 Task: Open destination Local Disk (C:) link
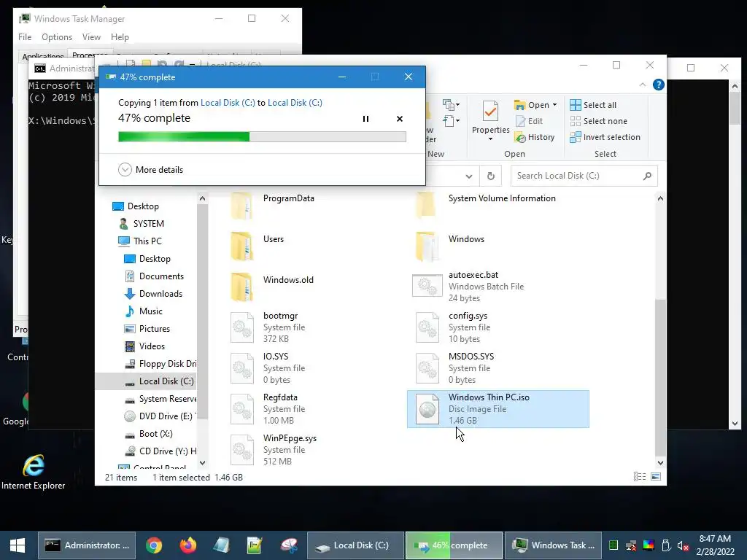[295, 102]
